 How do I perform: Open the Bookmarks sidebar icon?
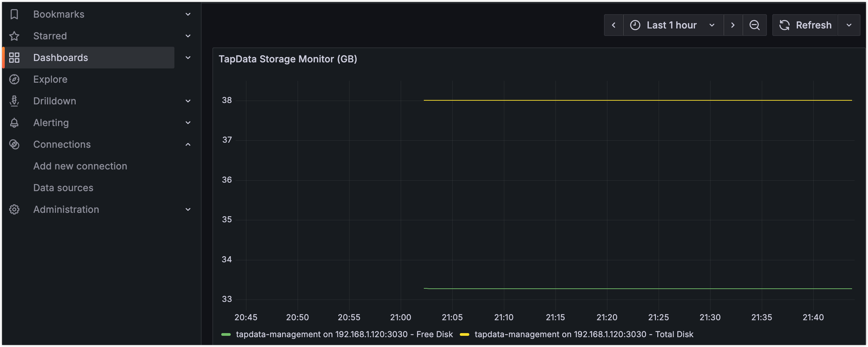(14, 14)
